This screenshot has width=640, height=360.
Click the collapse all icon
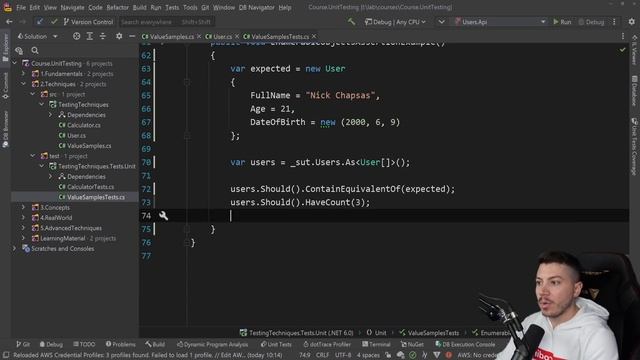coord(102,36)
